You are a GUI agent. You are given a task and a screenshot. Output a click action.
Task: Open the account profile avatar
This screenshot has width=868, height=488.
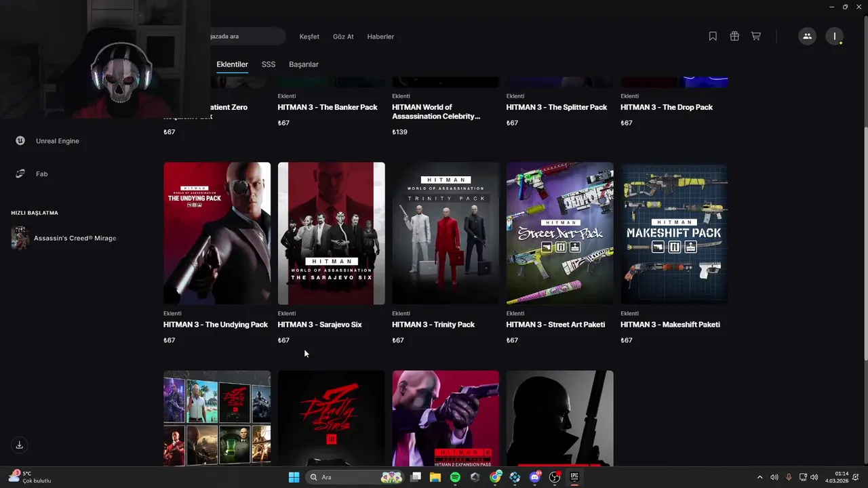pyautogui.click(x=835, y=37)
